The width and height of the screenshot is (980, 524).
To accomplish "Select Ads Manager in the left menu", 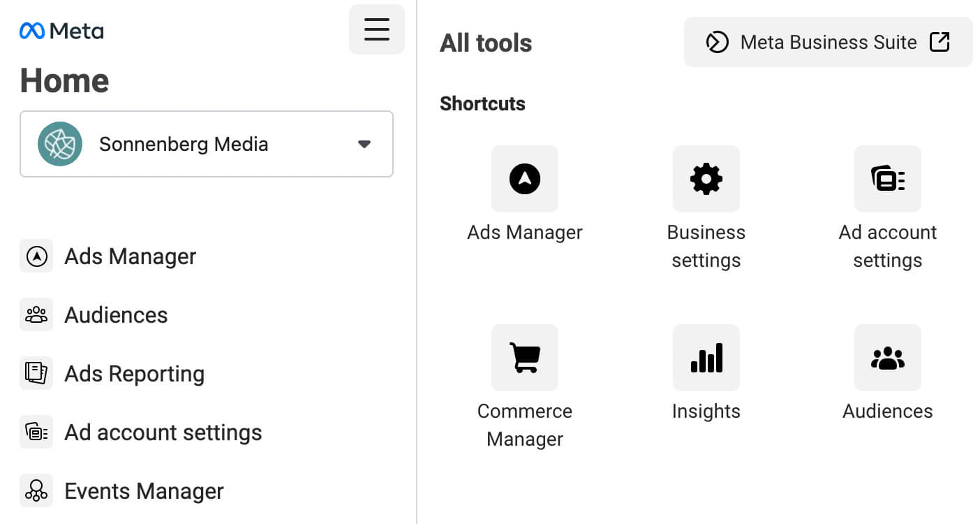I will pos(130,256).
